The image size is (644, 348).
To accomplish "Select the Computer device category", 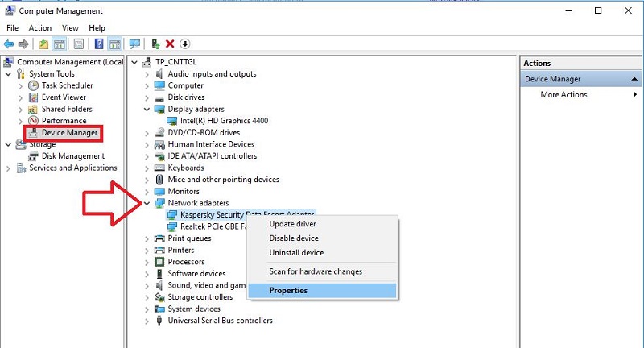I will [185, 86].
